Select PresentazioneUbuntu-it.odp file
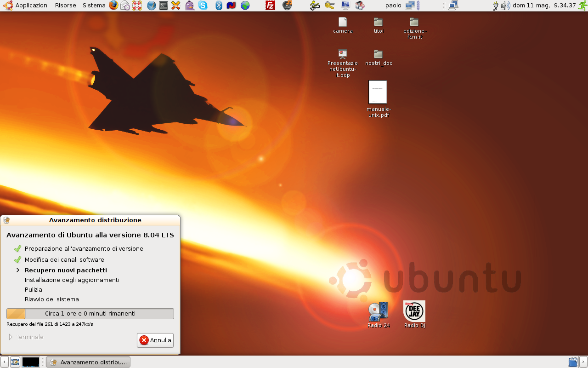 (342, 63)
